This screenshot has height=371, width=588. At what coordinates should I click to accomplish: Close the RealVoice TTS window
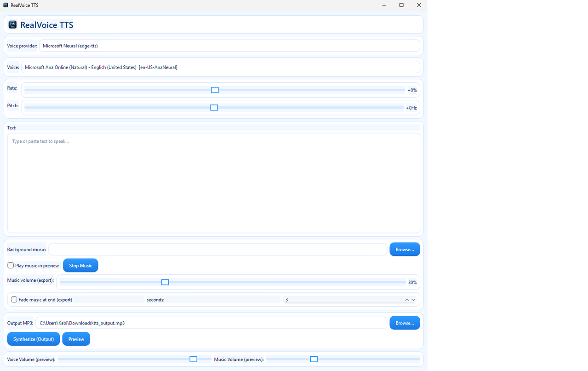click(419, 5)
